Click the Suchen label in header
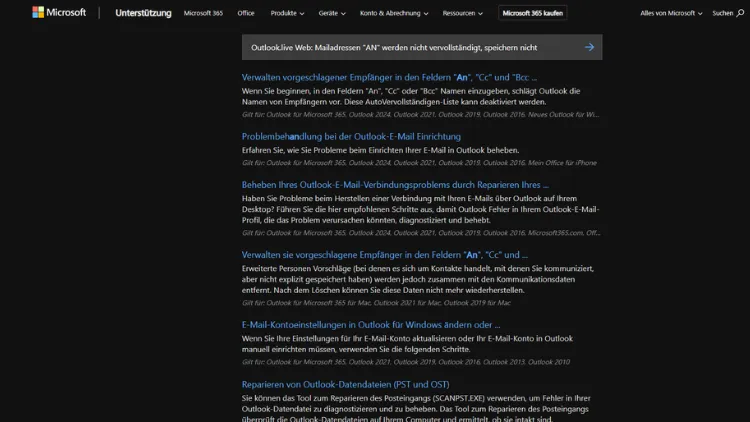This screenshot has height=422, width=750. point(722,13)
